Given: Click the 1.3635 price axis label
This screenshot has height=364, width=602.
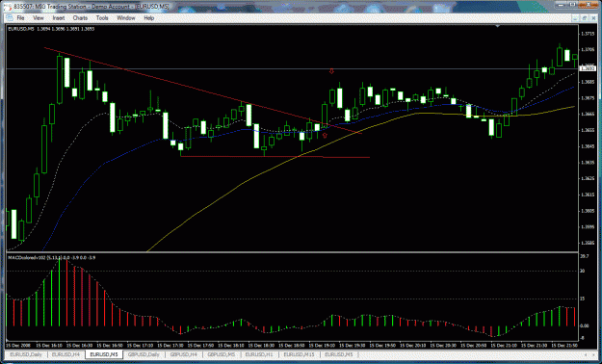Looking at the screenshot, I should [x=587, y=163].
